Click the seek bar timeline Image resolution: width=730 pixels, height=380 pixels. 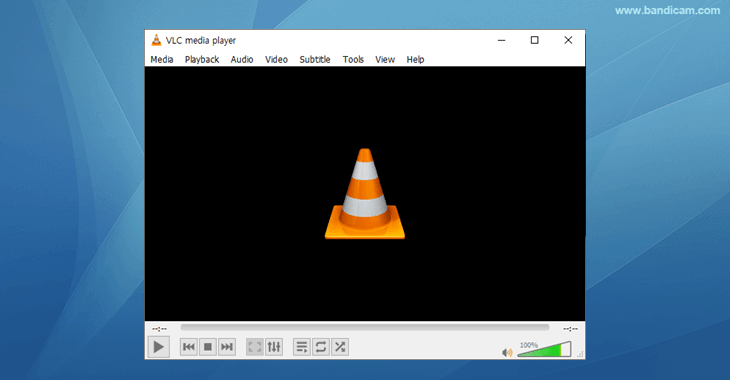[x=365, y=328]
